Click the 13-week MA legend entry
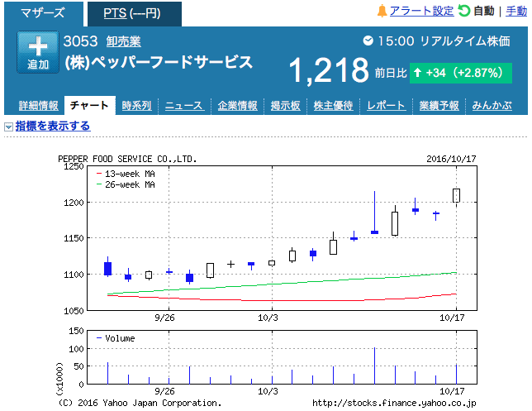This screenshot has width=532, height=411. coord(126,174)
